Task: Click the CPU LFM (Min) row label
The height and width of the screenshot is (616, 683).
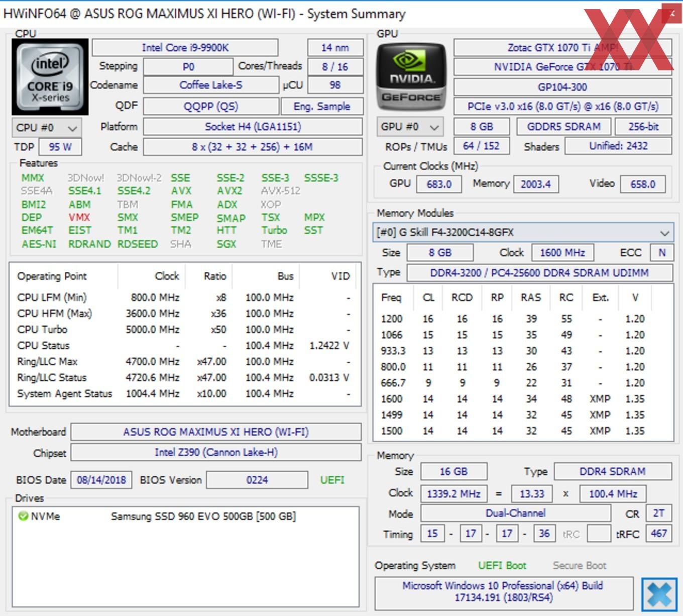Action: pos(52,297)
